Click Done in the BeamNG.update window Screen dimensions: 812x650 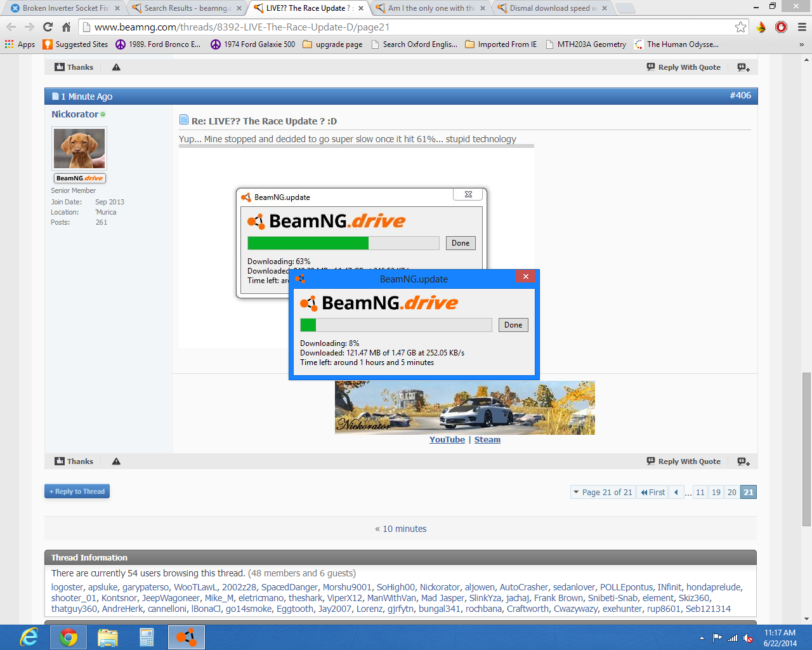[x=513, y=325]
